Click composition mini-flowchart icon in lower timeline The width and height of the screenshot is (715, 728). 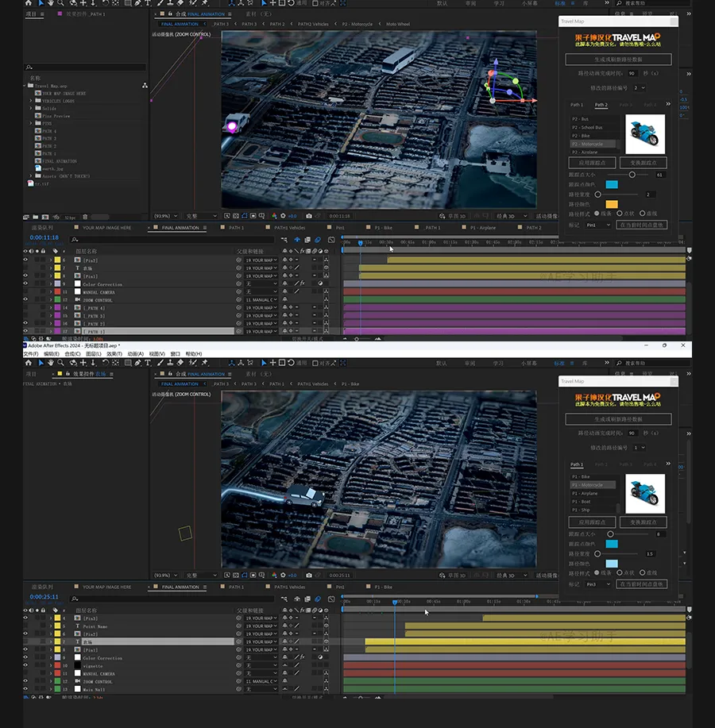pos(284,599)
